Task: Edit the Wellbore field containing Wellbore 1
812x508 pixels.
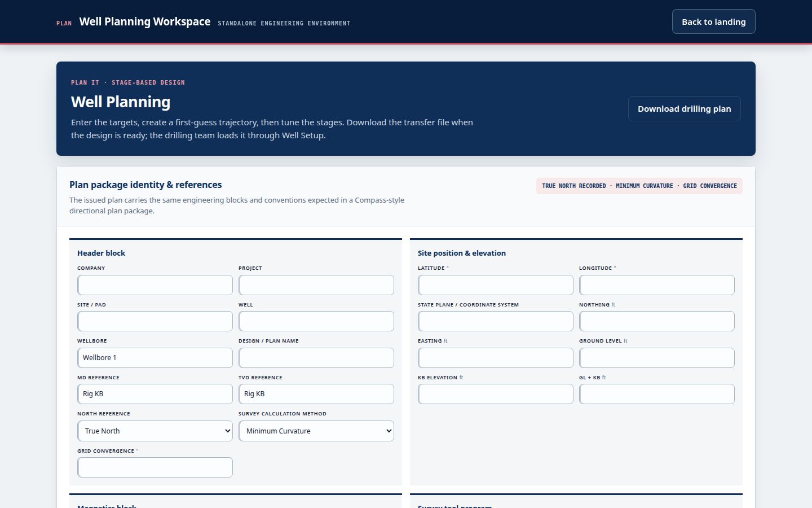Action: pyautogui.click(x=155, y=358)
